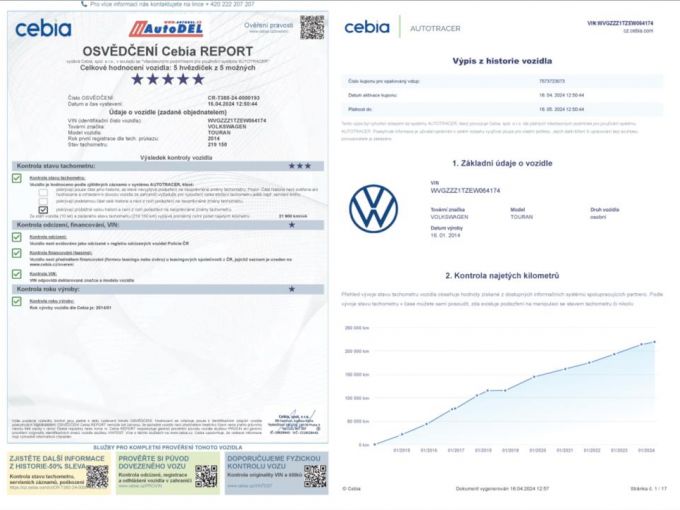Click the cebia logo on the AUTOTRACER page
This screenshot has width=680, height=510.
(x=367, y=27)
